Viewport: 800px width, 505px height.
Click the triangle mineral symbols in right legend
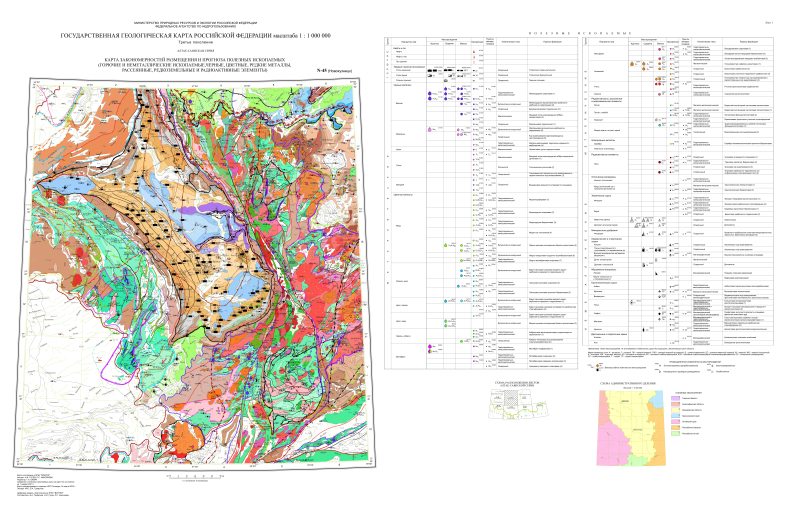pos(636,216)
